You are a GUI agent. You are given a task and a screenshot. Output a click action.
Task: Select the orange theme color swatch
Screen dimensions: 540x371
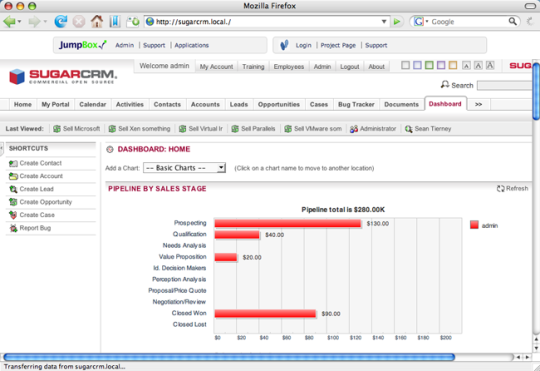(x=453, y=65)
